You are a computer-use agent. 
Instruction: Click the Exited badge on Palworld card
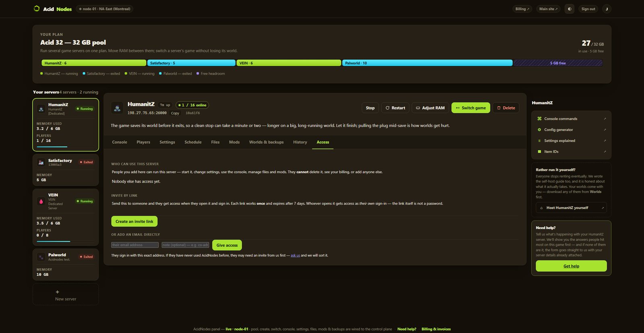pyautogui.click(x=86, y=257)
